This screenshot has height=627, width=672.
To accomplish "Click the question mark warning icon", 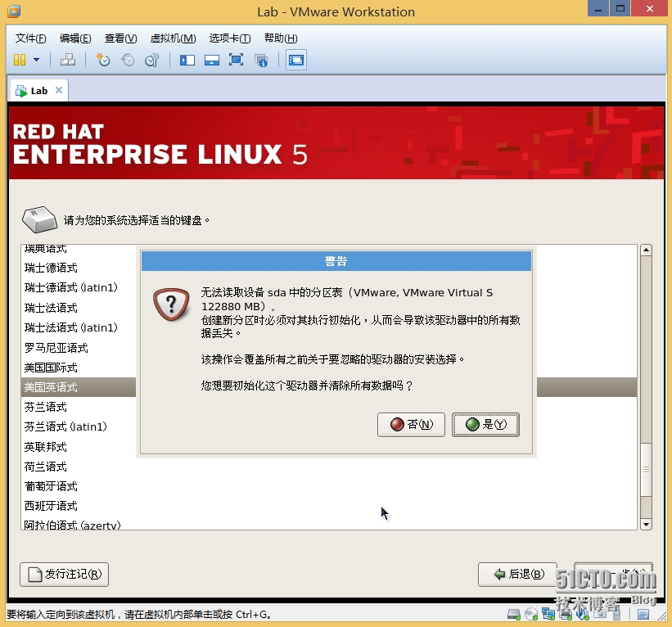I will 171,304.
